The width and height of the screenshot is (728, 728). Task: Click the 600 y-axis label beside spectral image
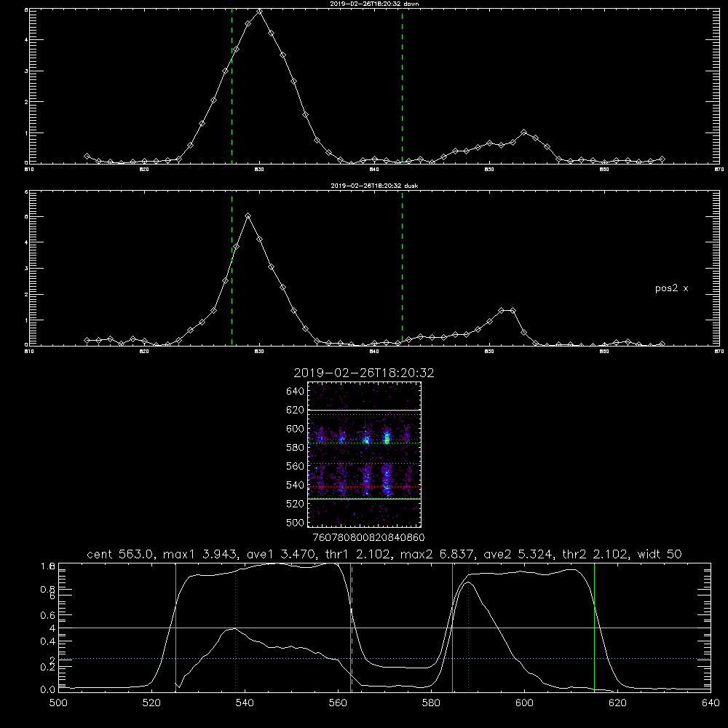click(296, 429)
